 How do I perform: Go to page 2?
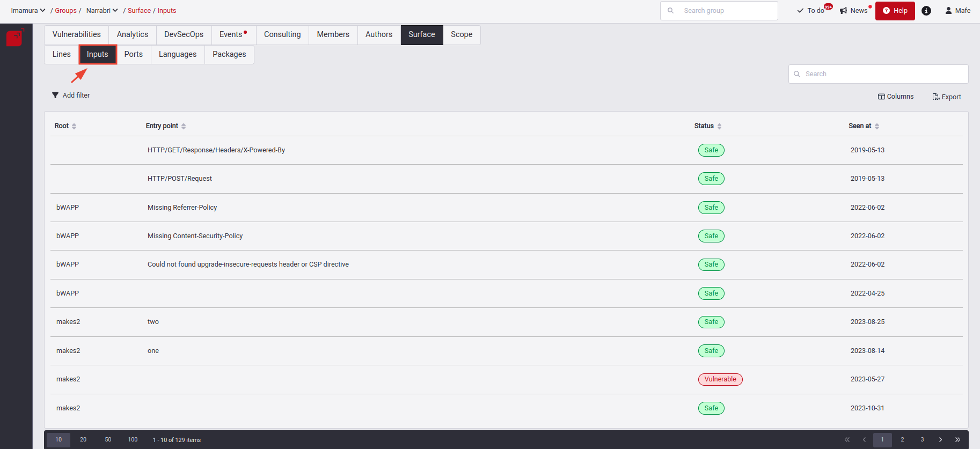902,440
